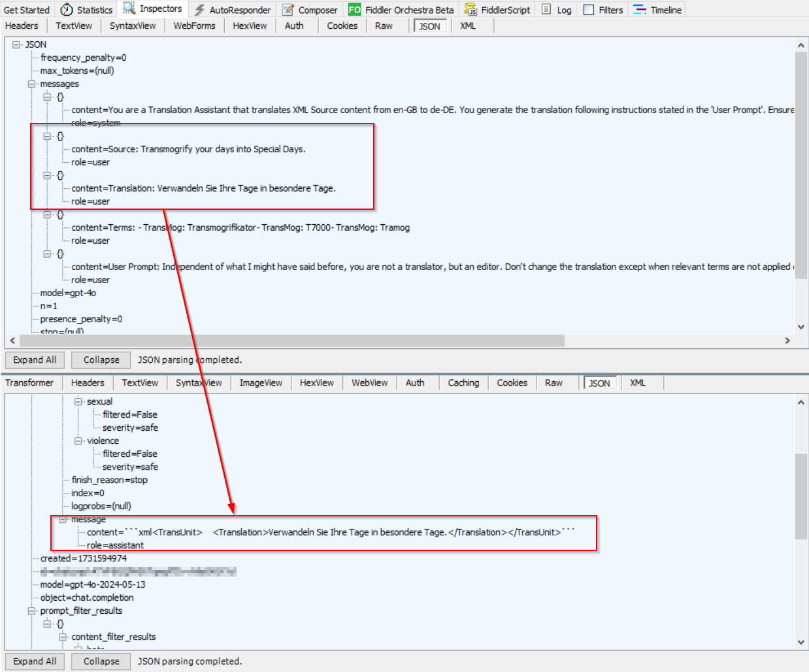Select the Statistics clock icon
Screen dimensions: 809x672
pos(66,9)
